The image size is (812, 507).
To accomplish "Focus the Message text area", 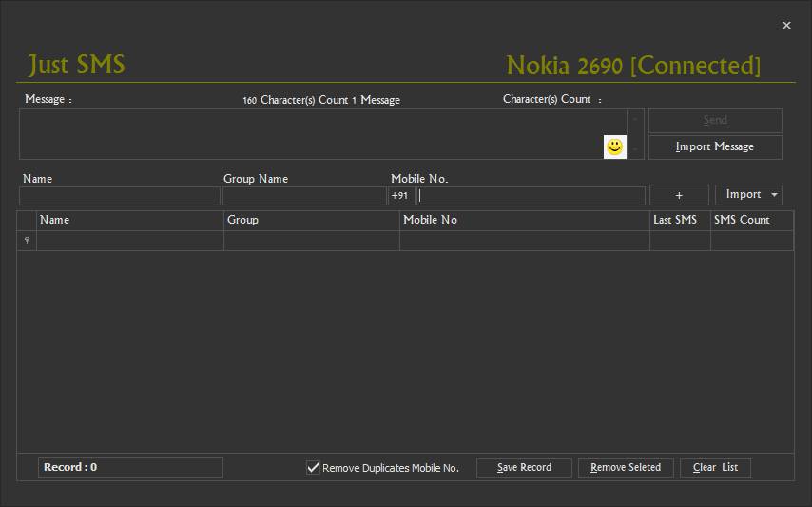I will 323,134.
